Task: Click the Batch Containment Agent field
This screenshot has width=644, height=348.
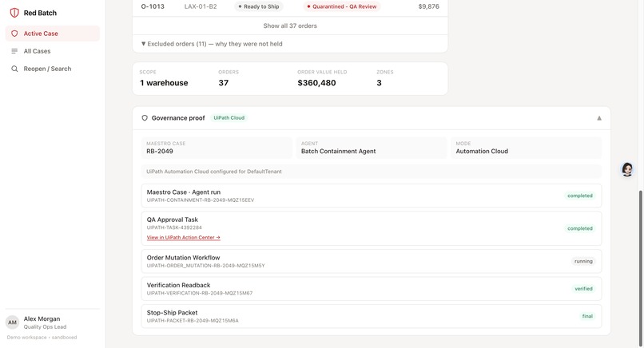Action: click(x=372, y=148)
